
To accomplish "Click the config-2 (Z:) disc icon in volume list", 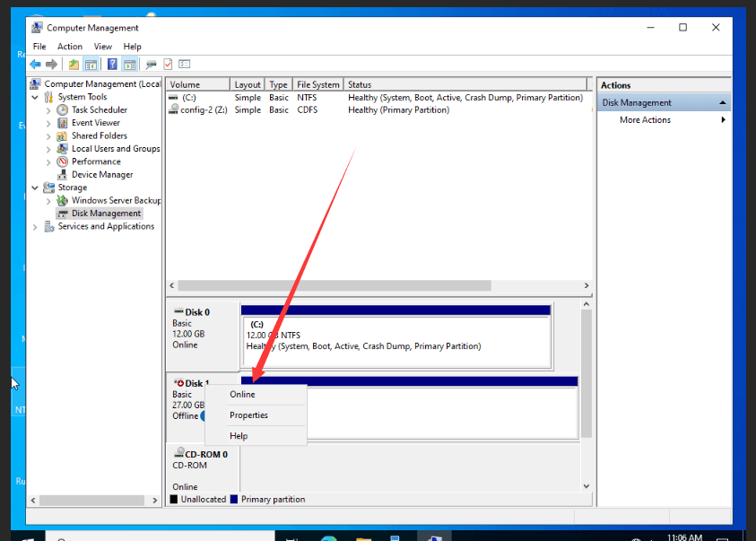I will pyautogui.click(x=174, y=110).
